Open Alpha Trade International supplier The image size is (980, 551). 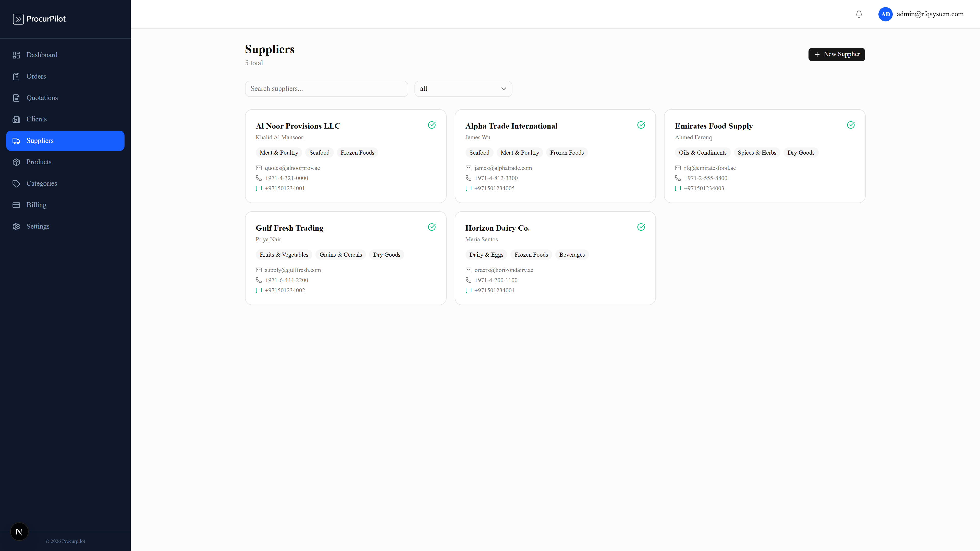point(555,156)
